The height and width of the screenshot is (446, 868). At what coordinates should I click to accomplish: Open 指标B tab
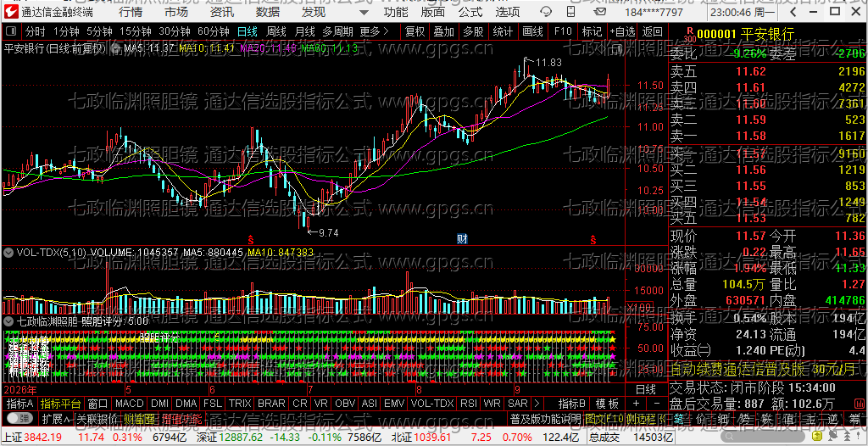click(x=572, y=404)
